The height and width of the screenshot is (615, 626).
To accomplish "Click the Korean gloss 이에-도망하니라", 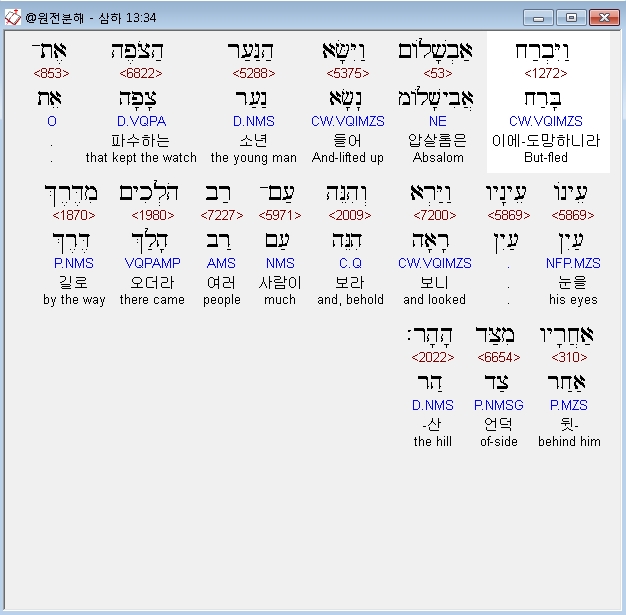I will pyautogui.click(x=546, y=140).
